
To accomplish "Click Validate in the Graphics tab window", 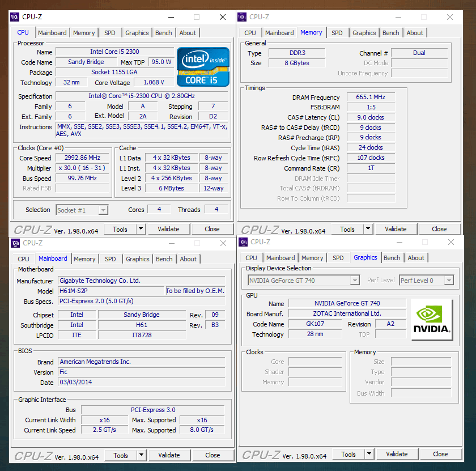I will point(397,454).
